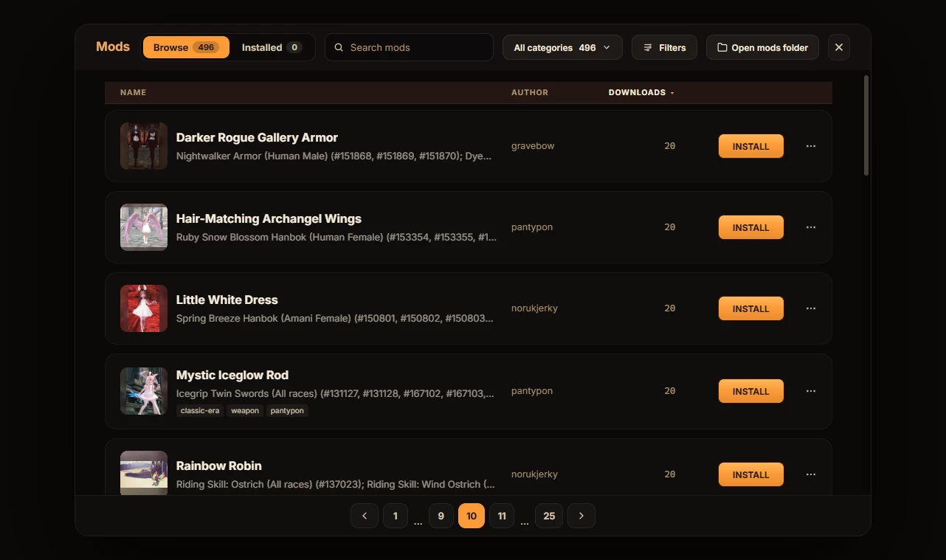Click the pantypon tag chip
This screenshot has height=560, width=946.
[287, 411]
